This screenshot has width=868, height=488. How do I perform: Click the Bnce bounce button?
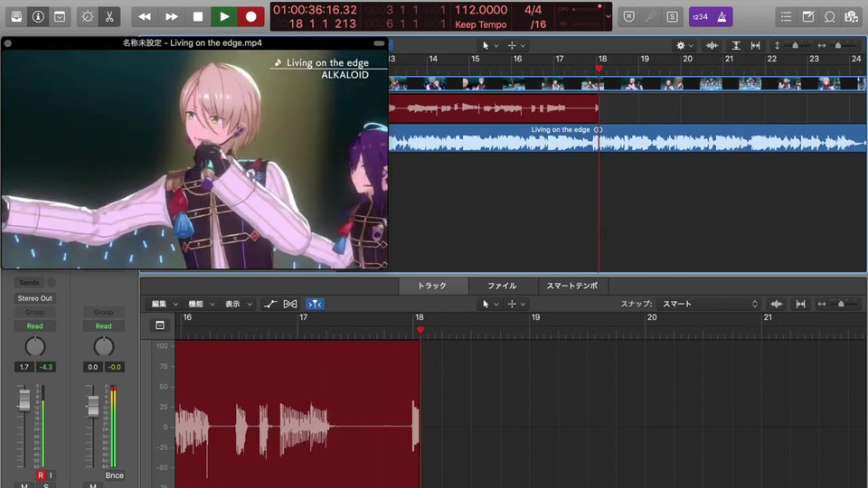click(x=114, y=475)
